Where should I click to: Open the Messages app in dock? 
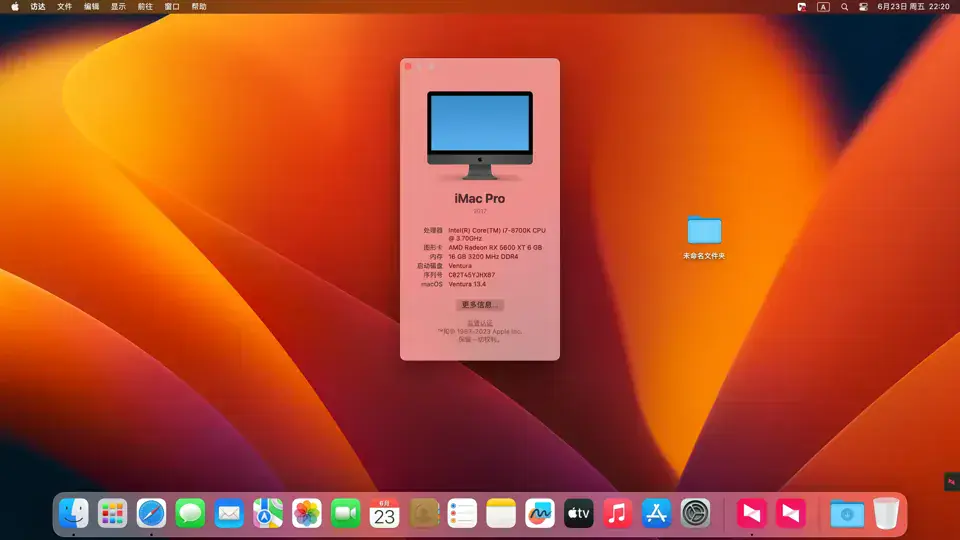(190, 513)
